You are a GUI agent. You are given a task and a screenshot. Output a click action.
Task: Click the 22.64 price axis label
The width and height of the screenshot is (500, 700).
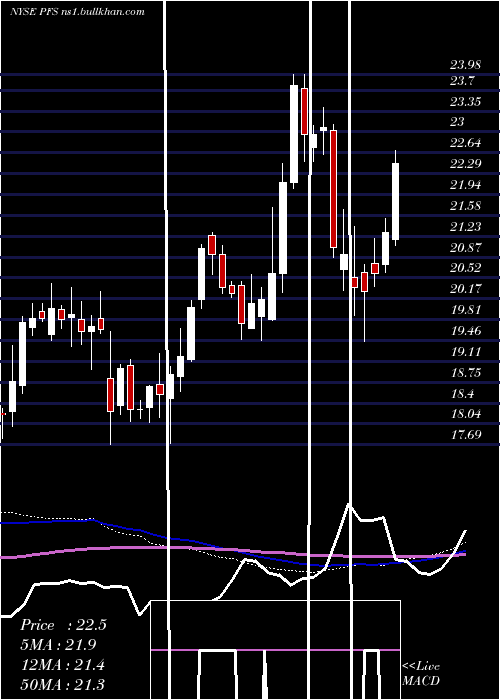[x=465, y=143]
